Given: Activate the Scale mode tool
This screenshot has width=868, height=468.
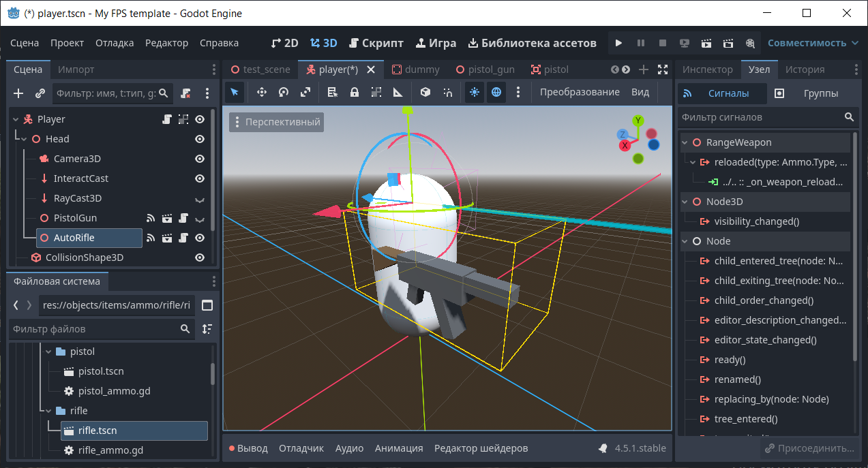Looking at the screenshot, I should coord(305,92).
